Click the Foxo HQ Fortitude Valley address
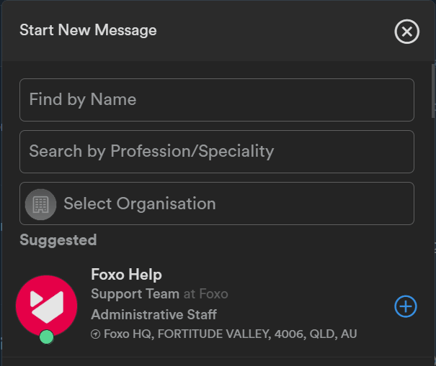Image resolution: width=436 pixels, height=366 pixels. point(230,334)
